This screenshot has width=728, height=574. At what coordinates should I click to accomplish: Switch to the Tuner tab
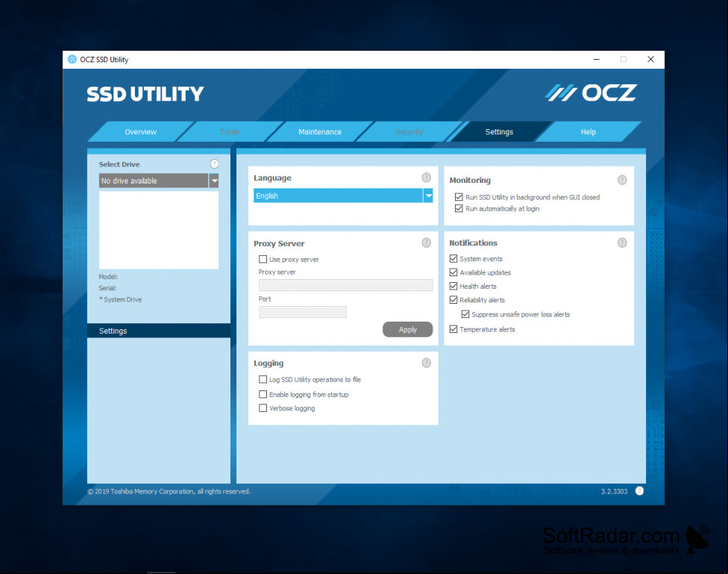(230, 132)
